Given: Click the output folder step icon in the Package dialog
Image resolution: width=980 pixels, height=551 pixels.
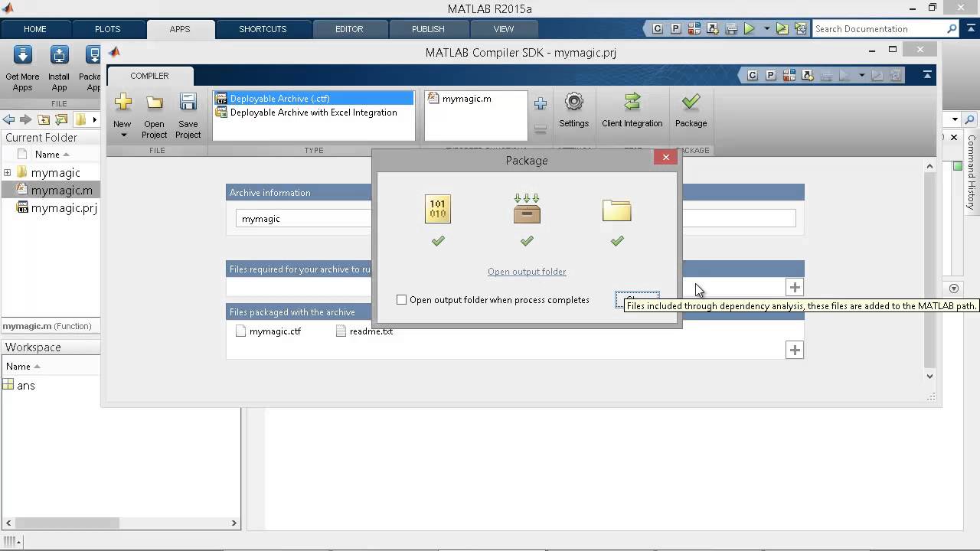Looking at the screenshot, I should pos(616,210).
